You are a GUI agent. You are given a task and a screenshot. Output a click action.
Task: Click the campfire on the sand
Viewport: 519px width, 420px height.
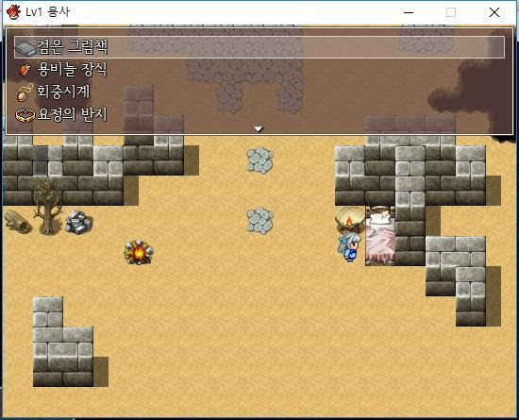(139, 253)
